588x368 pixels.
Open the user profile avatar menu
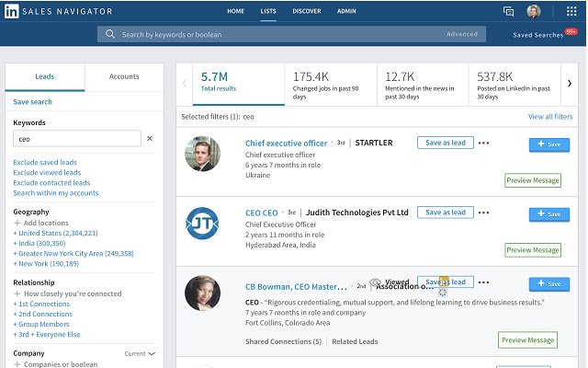point(533,11)
